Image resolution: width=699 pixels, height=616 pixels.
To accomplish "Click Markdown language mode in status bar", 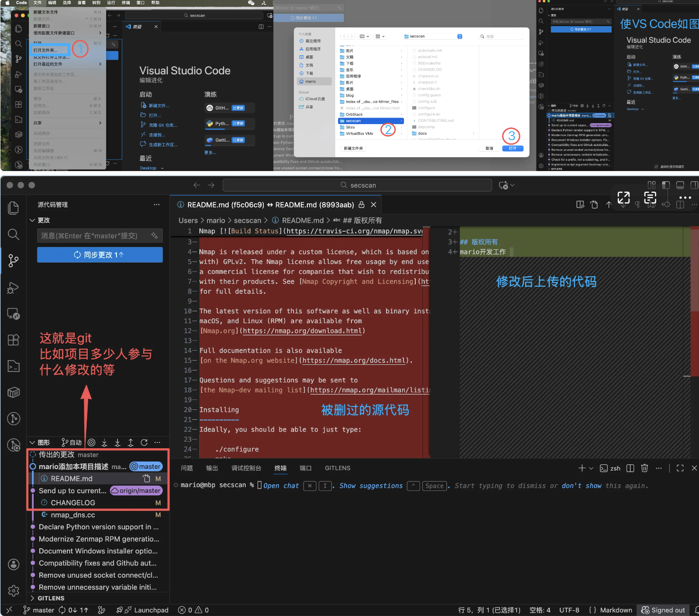I will (x=616, y=610).
